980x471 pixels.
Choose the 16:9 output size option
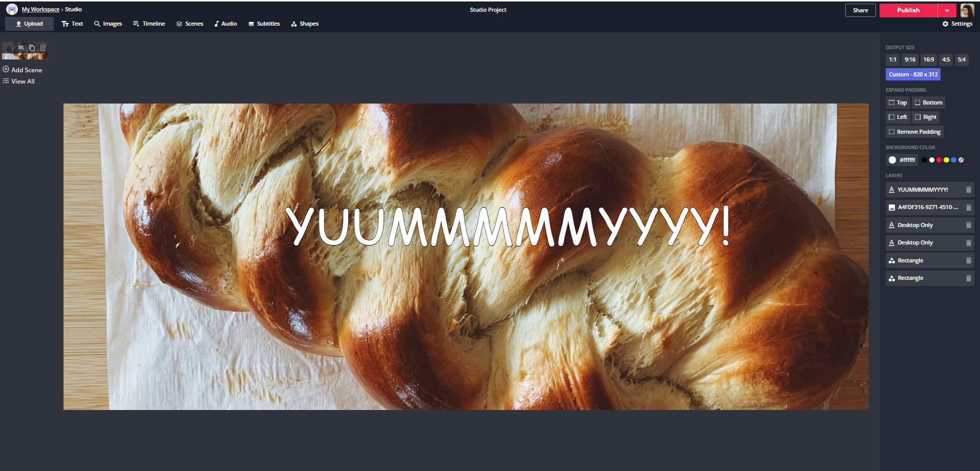tap(928, 60)
